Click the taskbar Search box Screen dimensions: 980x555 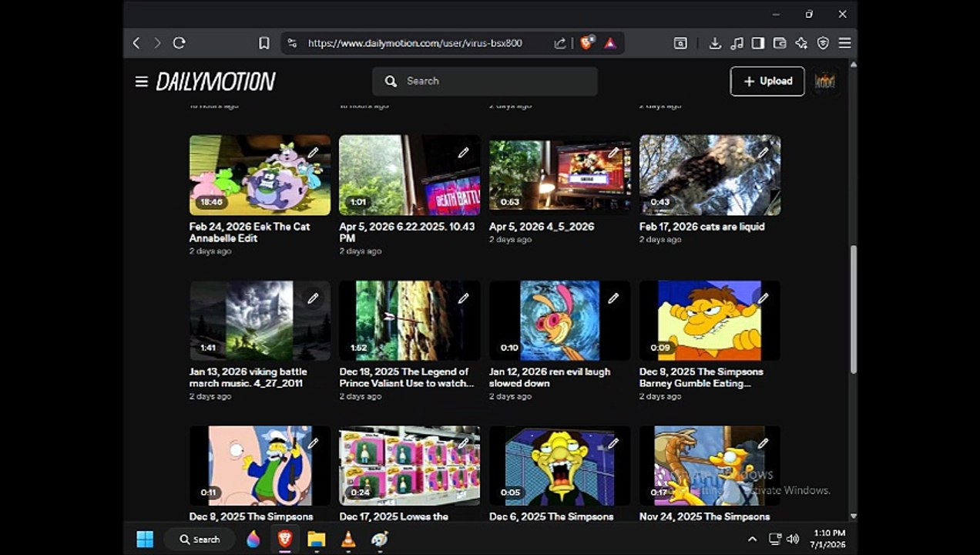[x=200, y=539]
